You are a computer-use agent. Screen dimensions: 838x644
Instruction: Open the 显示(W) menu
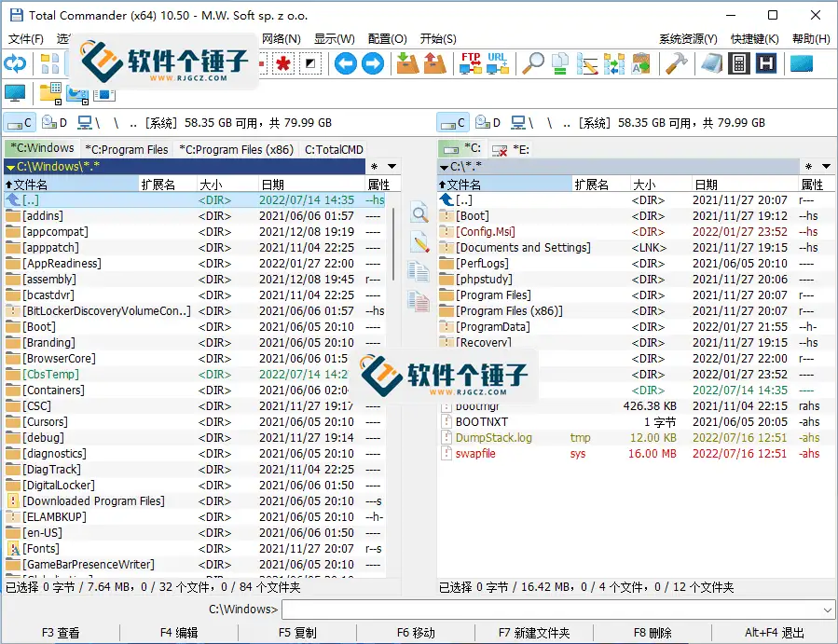[334, 38]
